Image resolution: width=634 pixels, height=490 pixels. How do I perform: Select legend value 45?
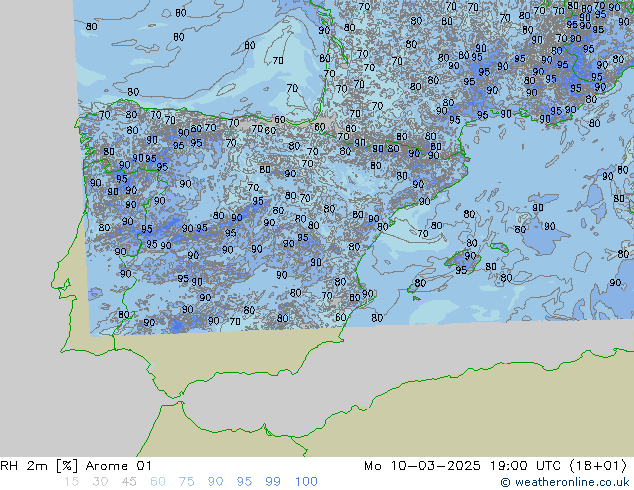(x=129, y=482)
